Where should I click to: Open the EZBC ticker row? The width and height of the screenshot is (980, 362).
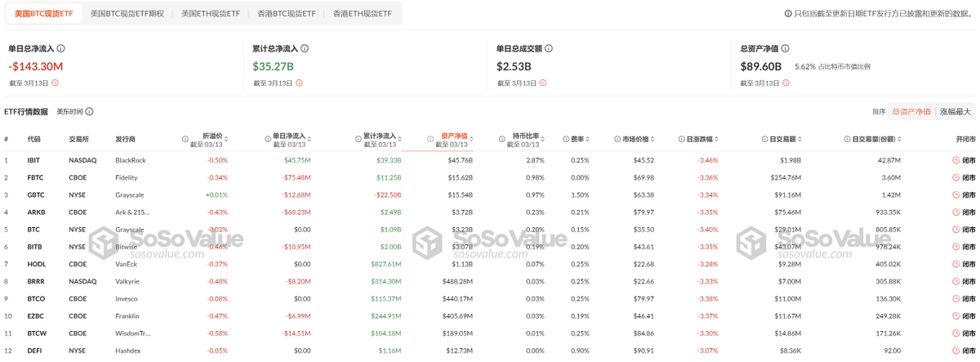490,315
